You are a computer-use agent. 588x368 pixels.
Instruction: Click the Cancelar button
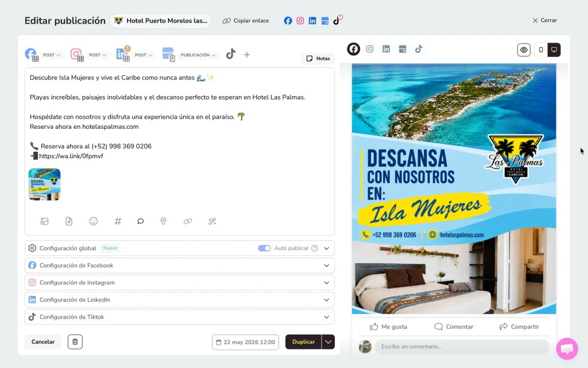pos(43,342)
